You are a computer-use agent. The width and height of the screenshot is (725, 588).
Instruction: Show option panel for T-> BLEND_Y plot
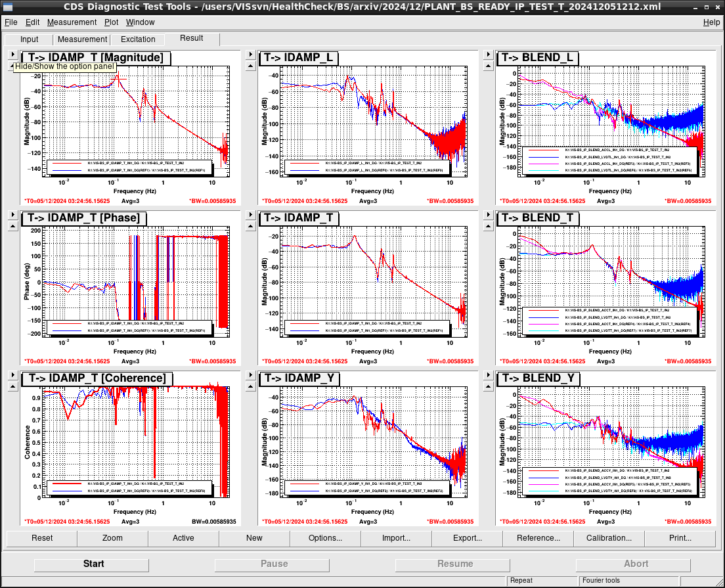pyautogui.click(x=489, y=375)
